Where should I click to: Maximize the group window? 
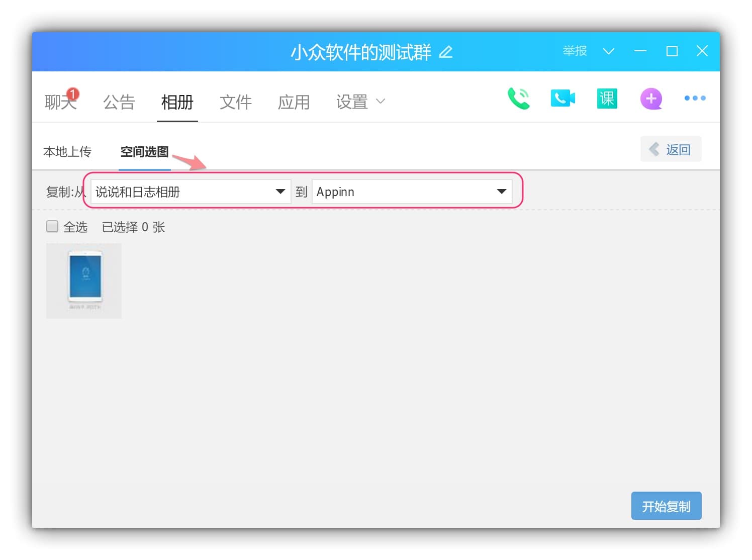click(x=672, y=51)
